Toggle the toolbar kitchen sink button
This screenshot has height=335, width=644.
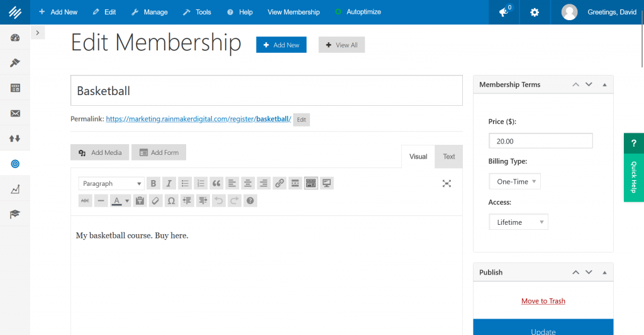311,183
